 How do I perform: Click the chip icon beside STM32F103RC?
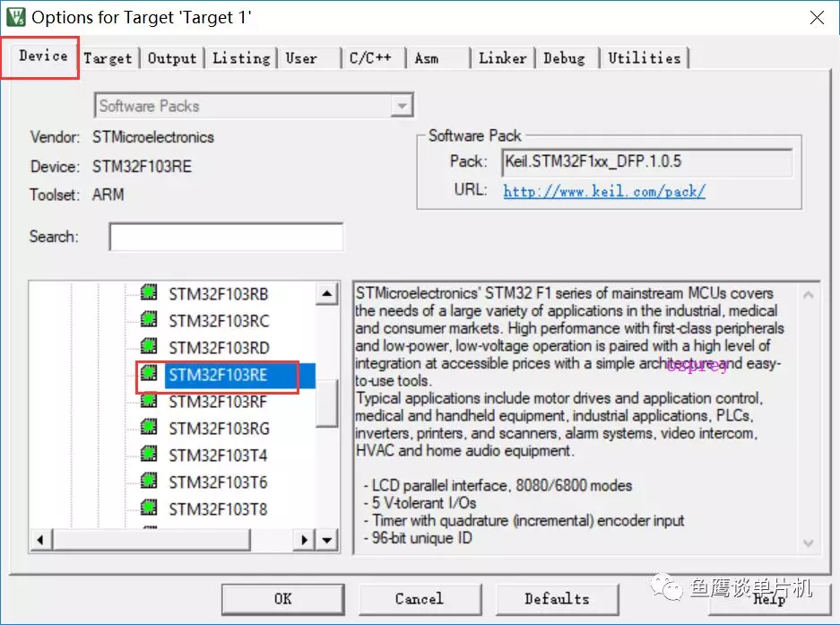click(x=149, y=319)
